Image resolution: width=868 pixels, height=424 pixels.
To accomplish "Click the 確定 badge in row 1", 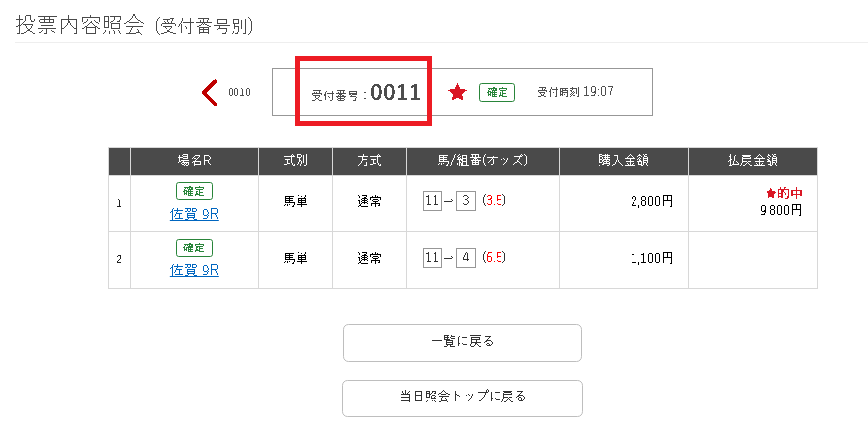I will [194, 191].
